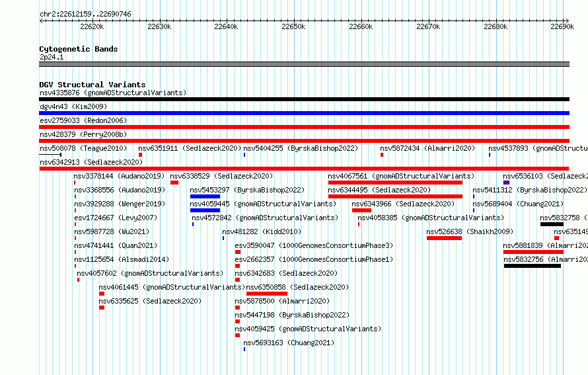Select nsv4061445 gnomAD variant label
Image resolution: width=588 pixels, height=375 pixels.
coord(172,287)
